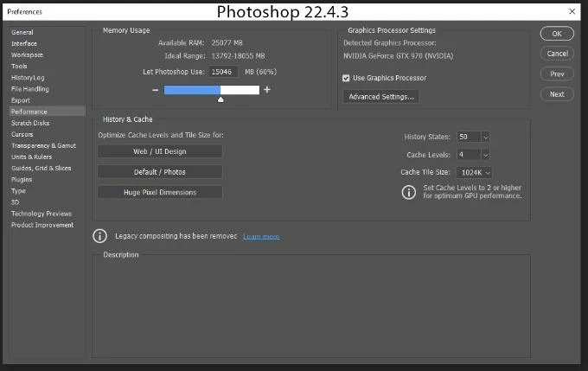This screenshot has height=371, width=588.
Task: Choose Default / Photos cache preset
Action: (160, 172)
